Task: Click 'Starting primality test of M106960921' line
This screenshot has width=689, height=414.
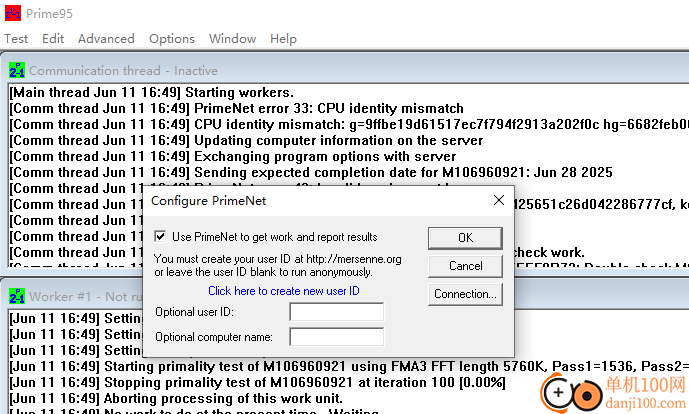Action: [349, 366]
